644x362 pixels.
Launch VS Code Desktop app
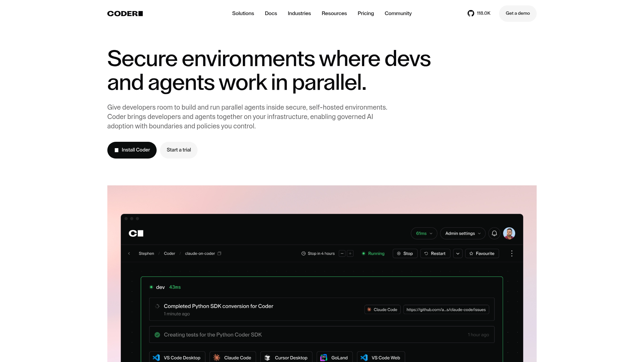pyautogui.click(x=177, y=357)
